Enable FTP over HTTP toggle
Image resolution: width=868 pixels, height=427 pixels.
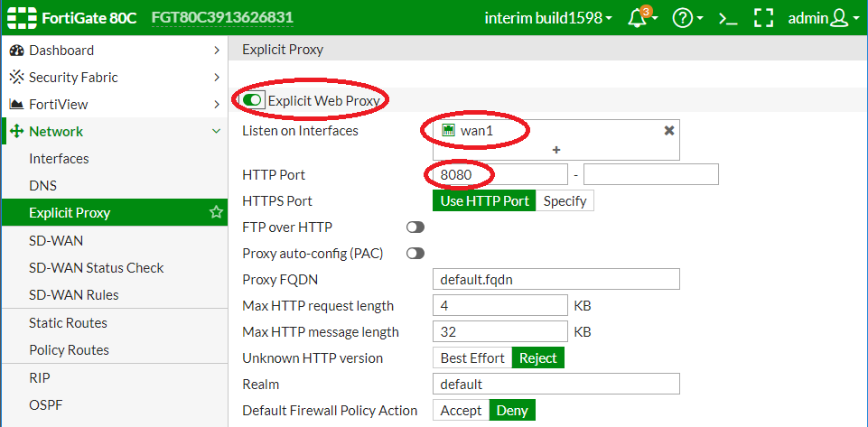pyautogui.click(x=415, y=227)
